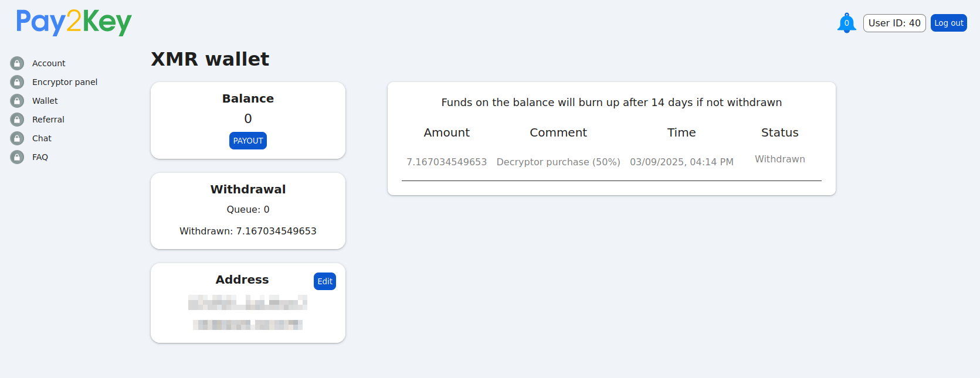The width and height of the screenshot is (980, 378).
Task: Click the Withdrawn status of the transaction
Action: (x=779, y=159)
